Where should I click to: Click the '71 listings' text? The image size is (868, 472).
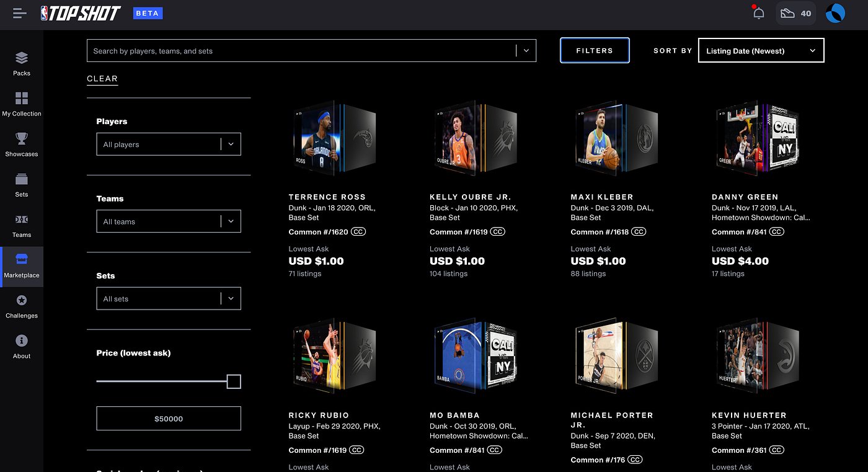(x=305, y=274)
